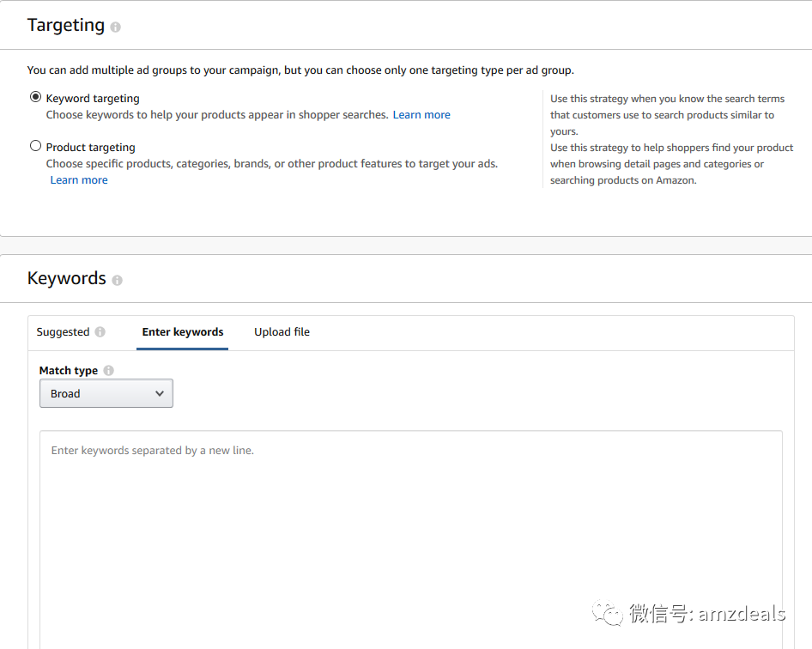Click the info icon beside Targeting heading
Viewport: 812px width, 649px height.
pyautogui.click(x=116, y=27)
